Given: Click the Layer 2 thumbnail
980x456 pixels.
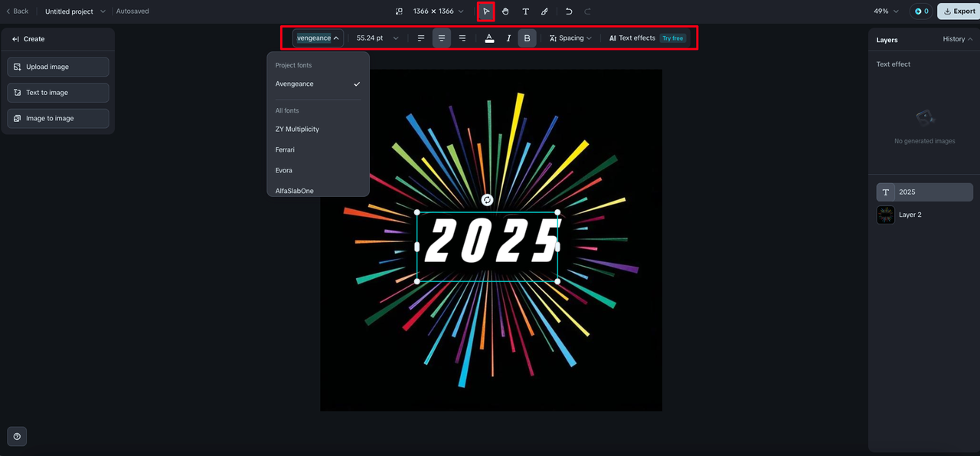Looking at the screenshot, I should coord(886,215).
